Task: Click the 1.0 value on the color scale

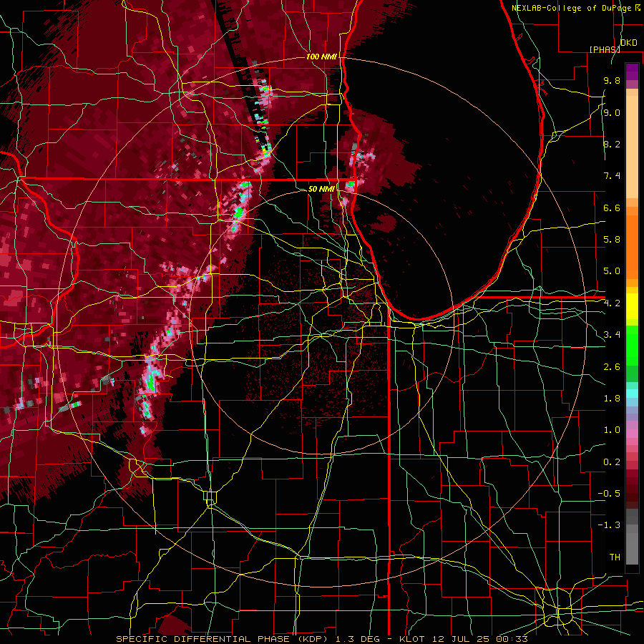Action: [612, 431]
